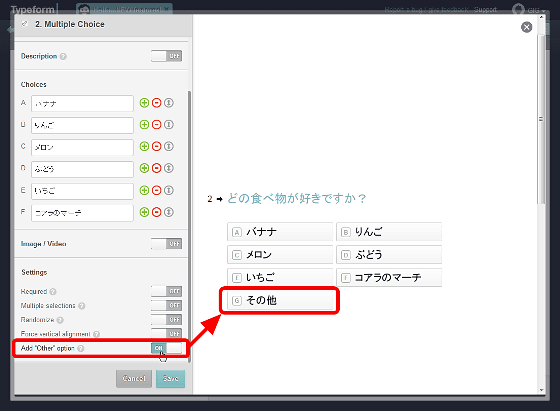The image size is (560, 411).
Task: Remove choice B using the minus icon
Action: [156, 125]
